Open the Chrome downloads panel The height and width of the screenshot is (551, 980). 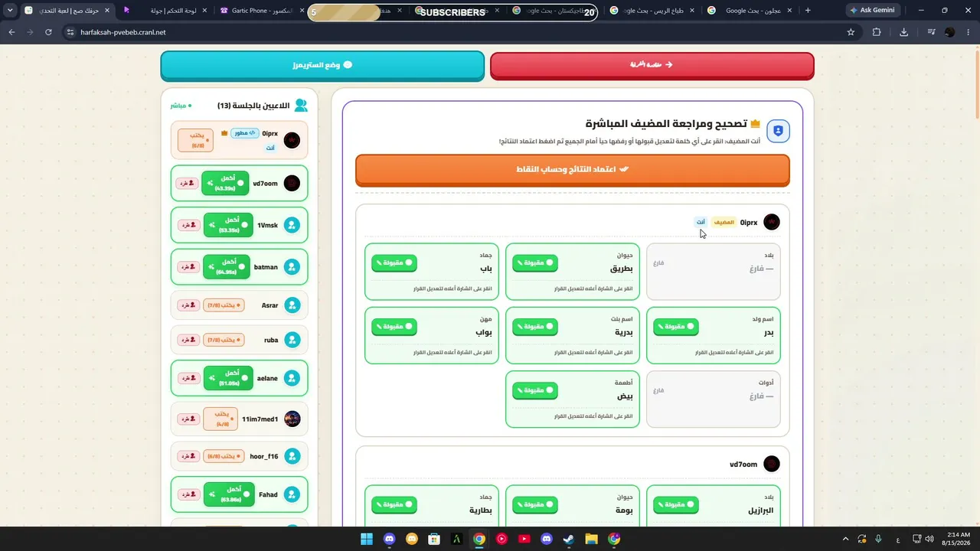coord(903,32)
